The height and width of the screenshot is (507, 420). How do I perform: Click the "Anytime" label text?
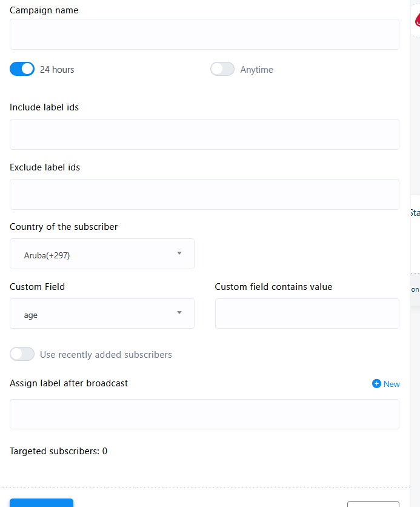point(257,70)
